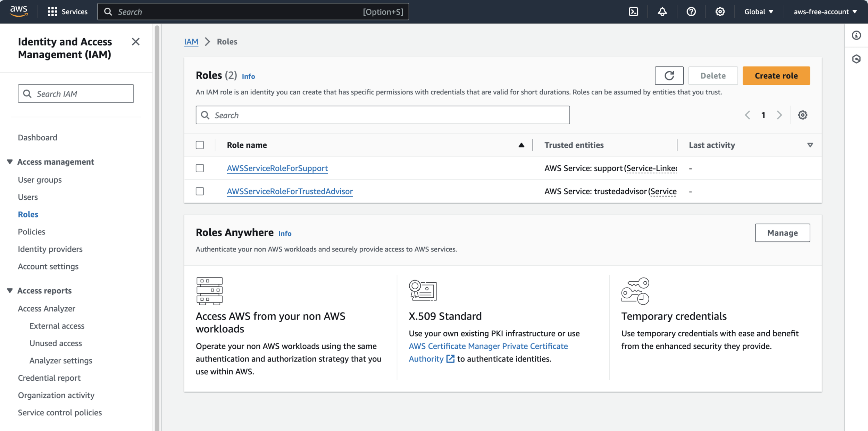
Task: Click the Create role button
Action: [776, 76]
